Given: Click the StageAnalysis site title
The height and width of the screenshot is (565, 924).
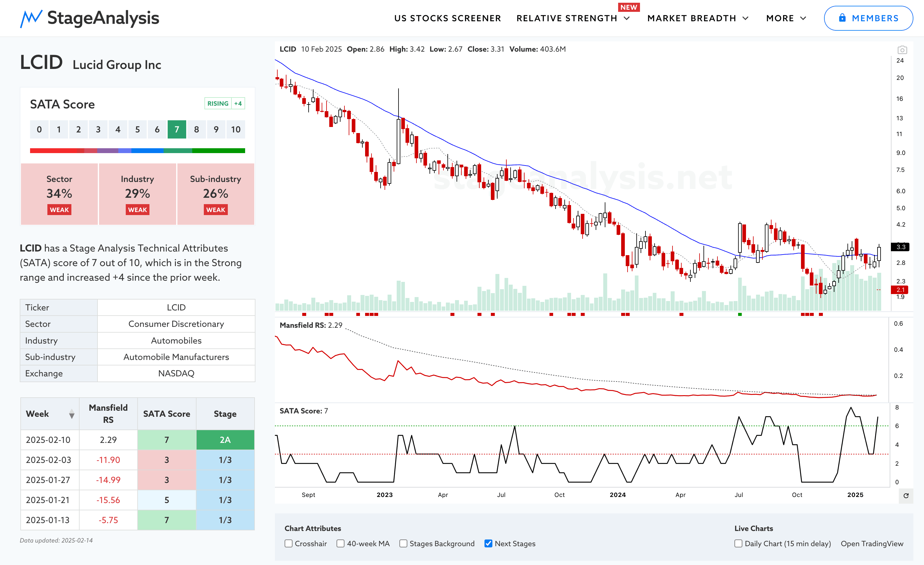Looking at the screenshot, I should [x=103, y=18].
